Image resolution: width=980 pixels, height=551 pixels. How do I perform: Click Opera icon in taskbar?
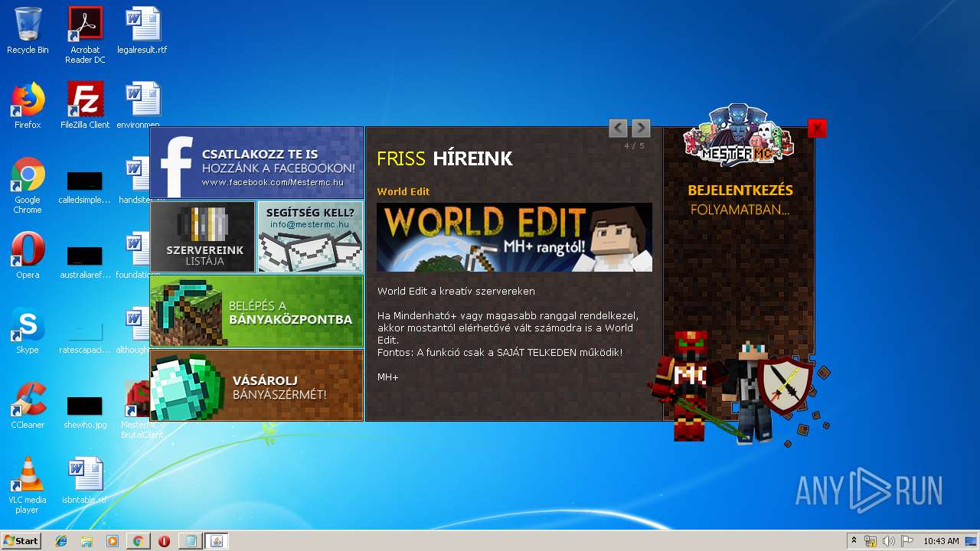point(164,541)
